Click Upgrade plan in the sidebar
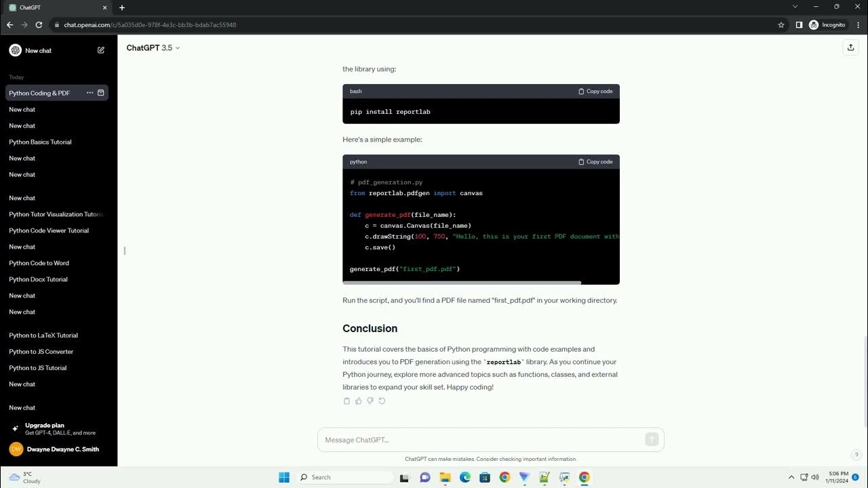 click(x=58, y=428)
